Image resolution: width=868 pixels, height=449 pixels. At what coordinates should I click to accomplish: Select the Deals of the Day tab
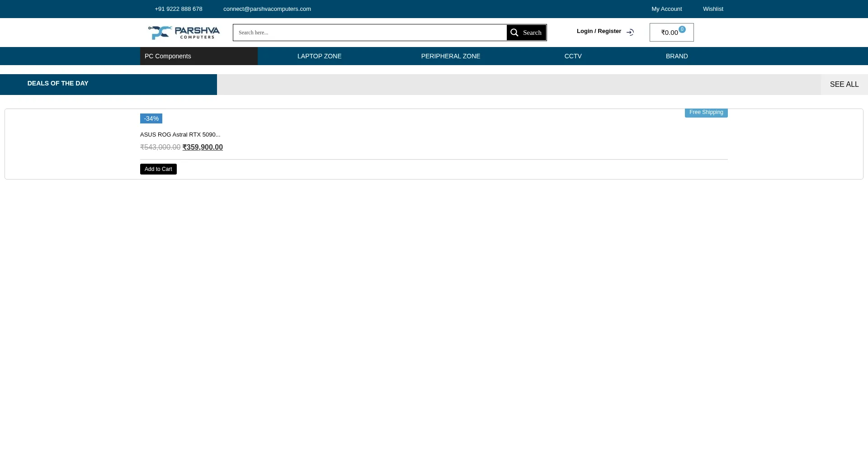(x=58, y=84)
